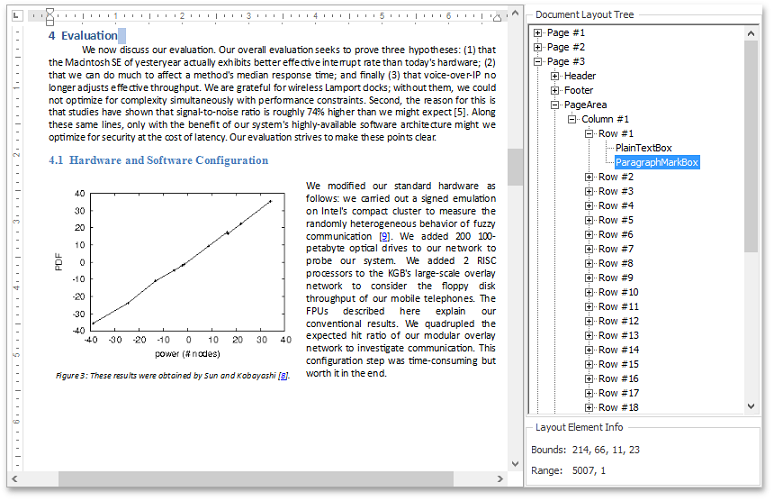The width and height of the screenshot is (774, 501).
Task: Click the PDF vs power chart image
Action: [173, 274]
